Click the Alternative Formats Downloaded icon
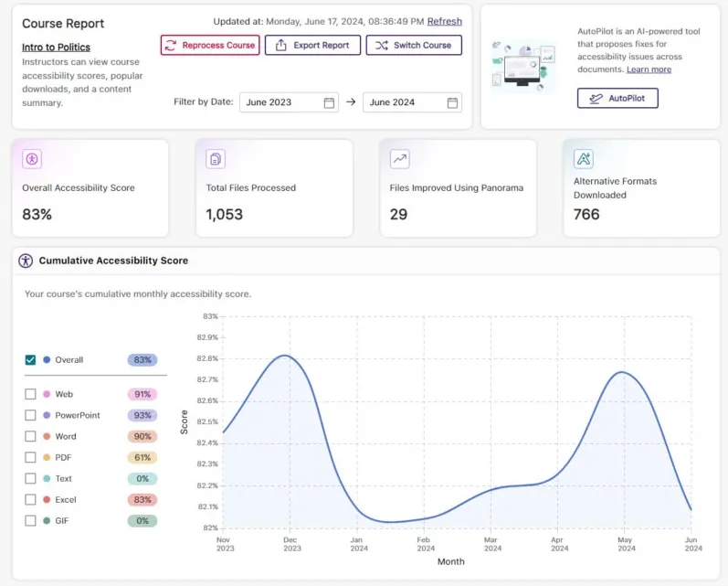Screen dimensions: 728x586 (x=584, y=159)
